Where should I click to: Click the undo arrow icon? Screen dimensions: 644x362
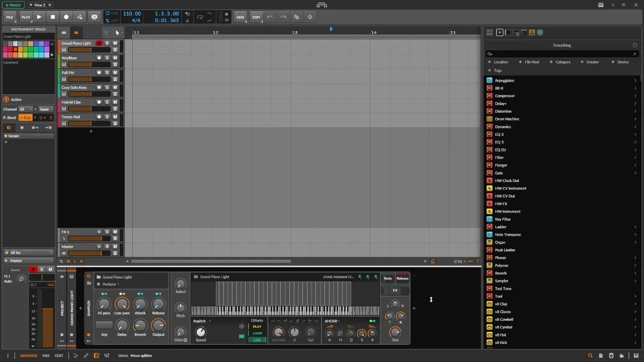(x=270, y=17)
